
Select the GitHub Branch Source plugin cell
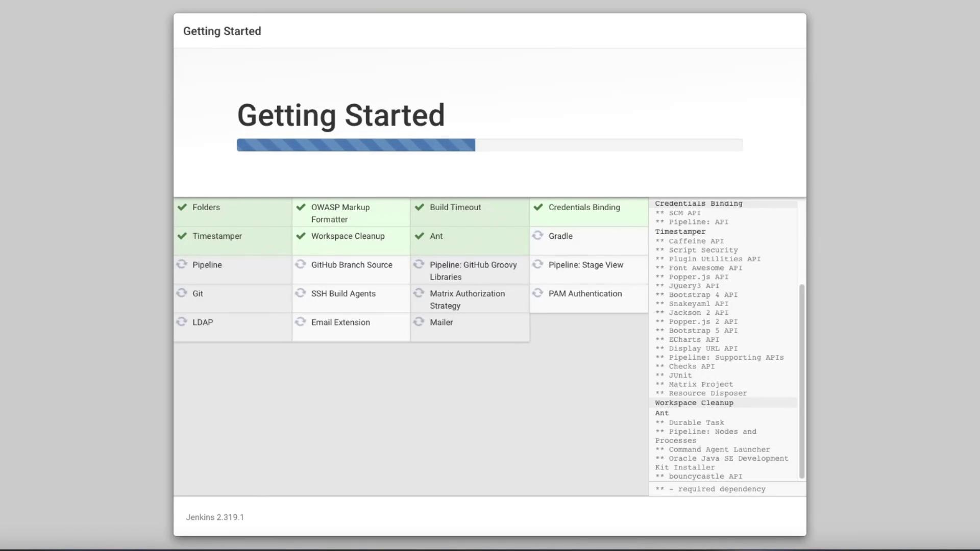coord(351,265)
